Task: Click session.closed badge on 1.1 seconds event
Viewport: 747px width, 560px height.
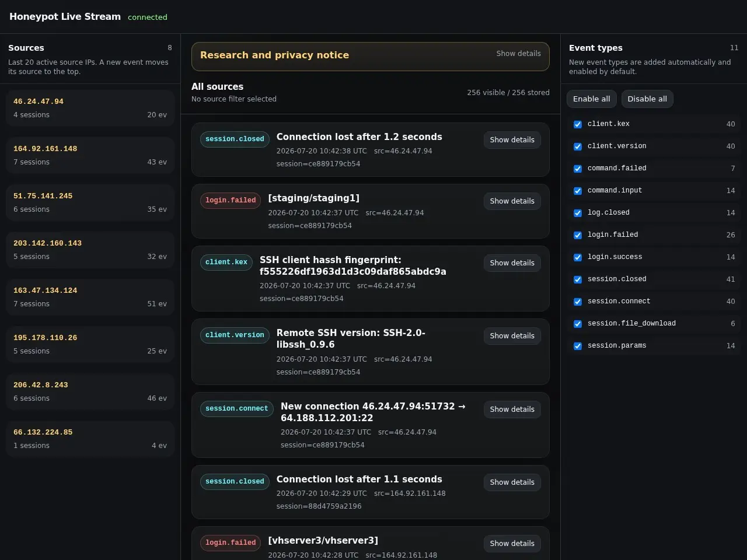Action: (235, 482)
